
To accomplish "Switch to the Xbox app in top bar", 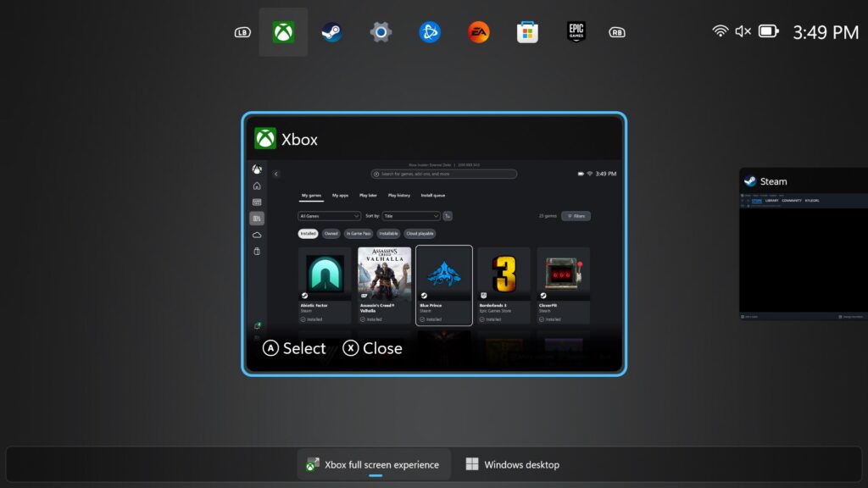I will click(x=283, y=32).
